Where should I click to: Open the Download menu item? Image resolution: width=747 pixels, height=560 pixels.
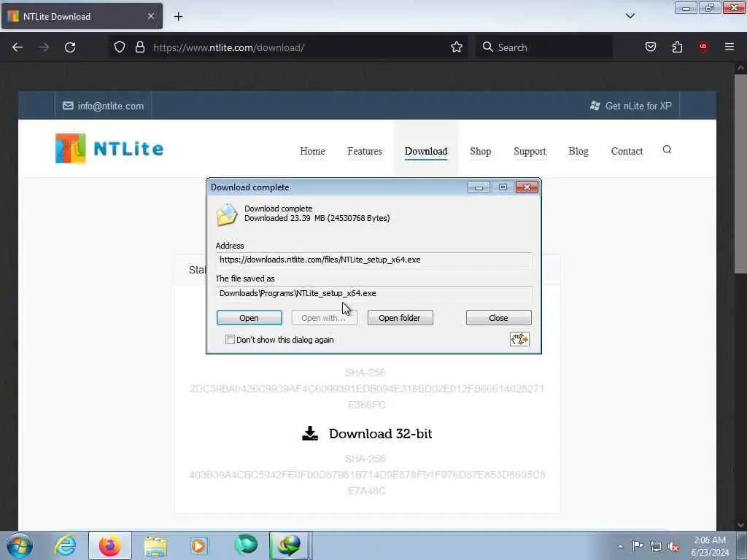coord(426,151)
